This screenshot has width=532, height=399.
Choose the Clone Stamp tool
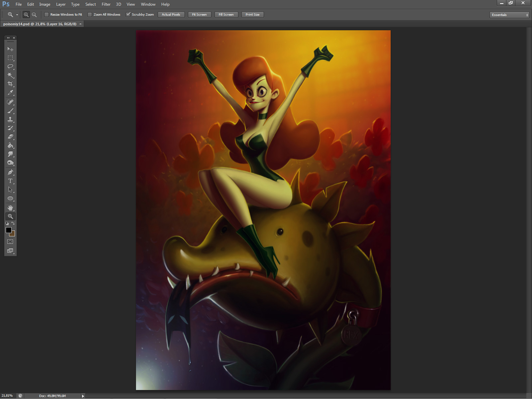(10, 119)
